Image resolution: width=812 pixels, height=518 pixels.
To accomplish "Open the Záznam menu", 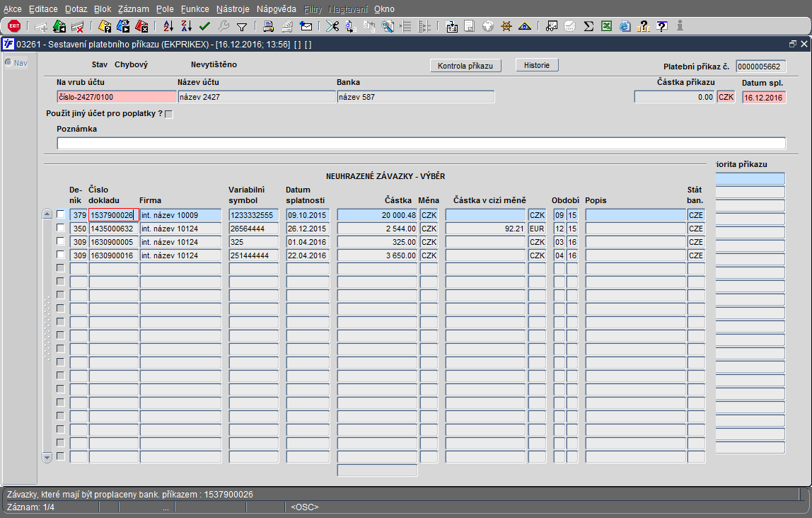I will point(133,9).
